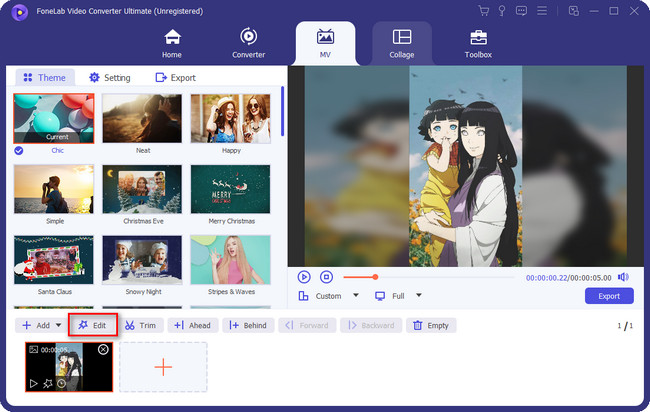
Task: Select the Simple theme thumbnail
Action: coord(54,189)
